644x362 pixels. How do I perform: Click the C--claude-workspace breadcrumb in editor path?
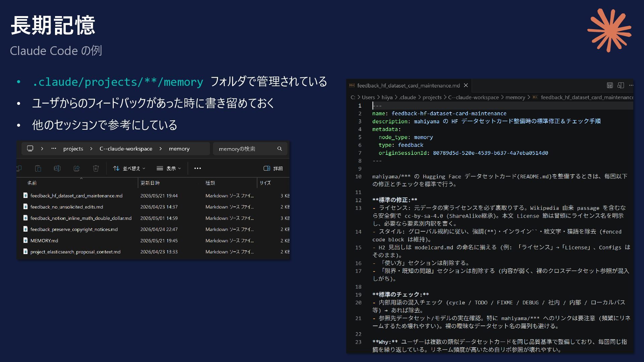(x=474, y=98)
